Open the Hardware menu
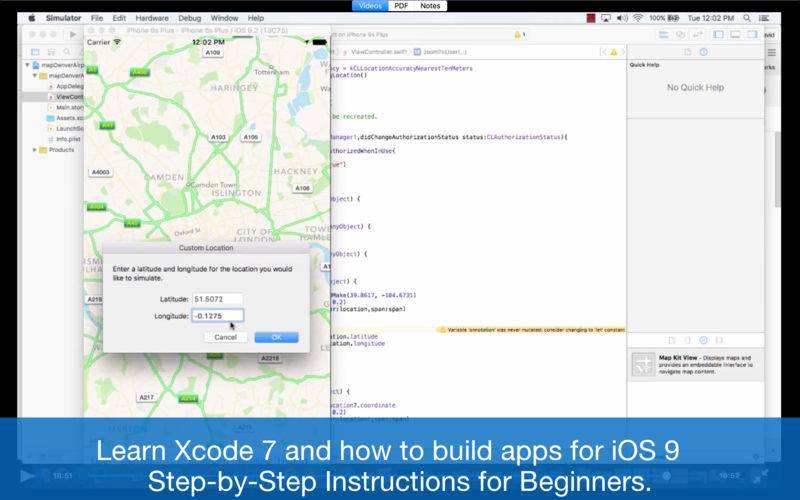 (x=152, y=18)
